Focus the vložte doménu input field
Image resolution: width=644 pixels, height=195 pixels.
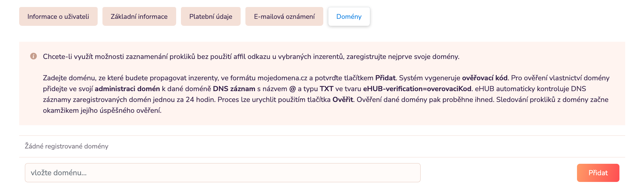click(222, 173)
